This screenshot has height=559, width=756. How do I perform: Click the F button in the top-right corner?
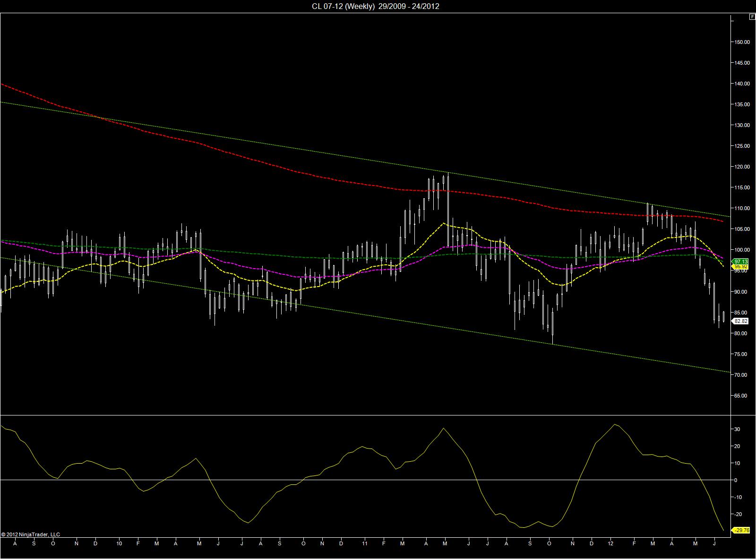pos(752,17)
